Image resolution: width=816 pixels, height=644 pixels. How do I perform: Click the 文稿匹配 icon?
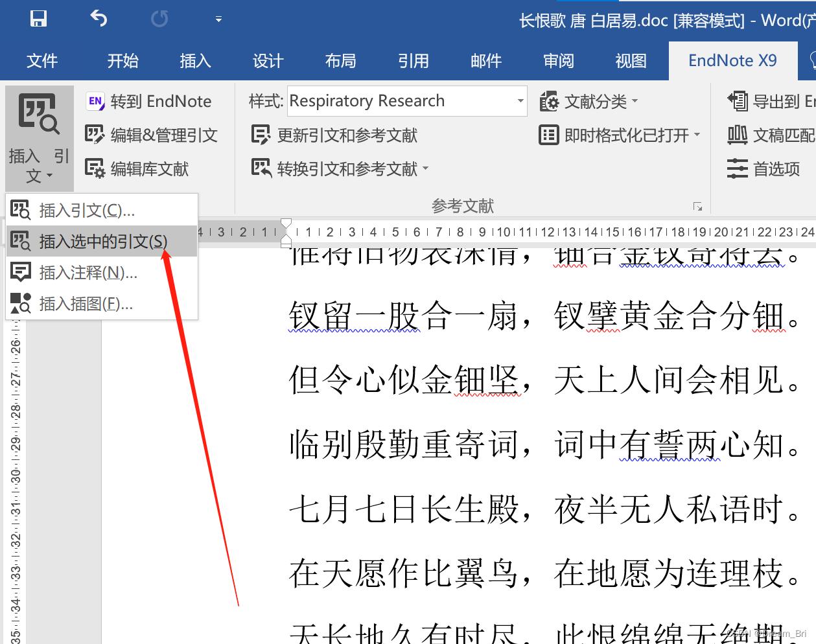point(738,135)
